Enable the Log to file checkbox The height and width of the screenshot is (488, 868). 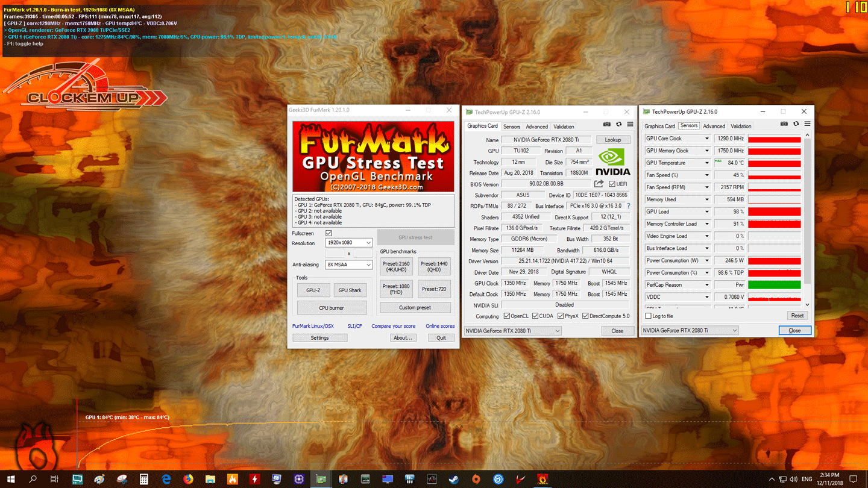tap(649, 316)
